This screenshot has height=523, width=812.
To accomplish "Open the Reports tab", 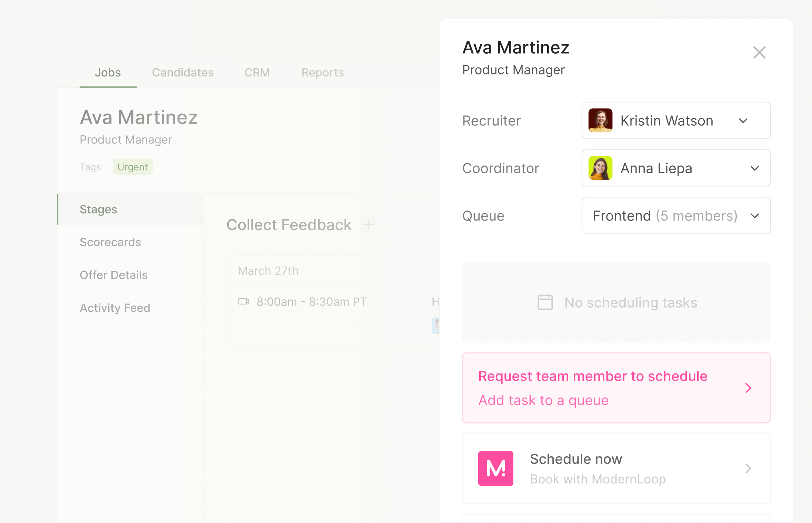I will [x=322, y=72].
